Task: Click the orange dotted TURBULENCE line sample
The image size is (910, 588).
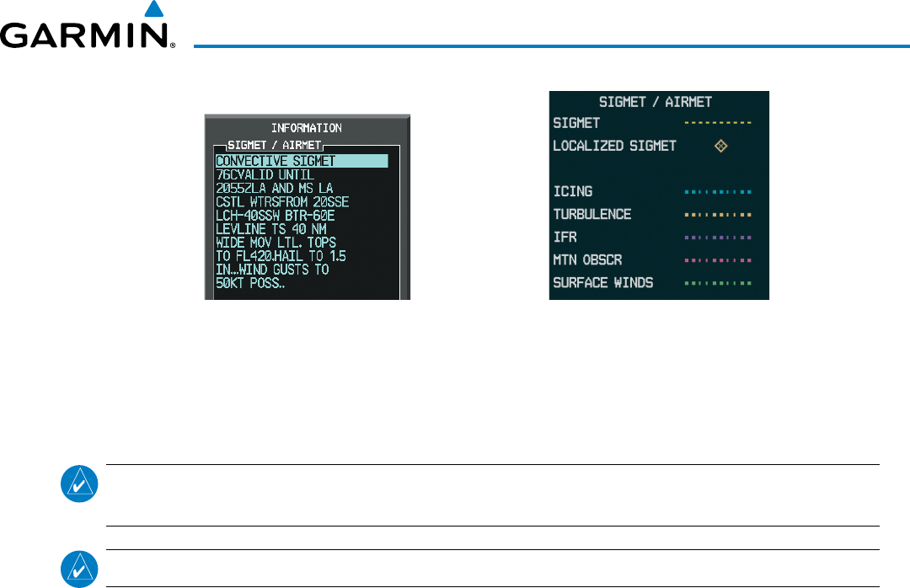Action: click(x=718, y=215)
